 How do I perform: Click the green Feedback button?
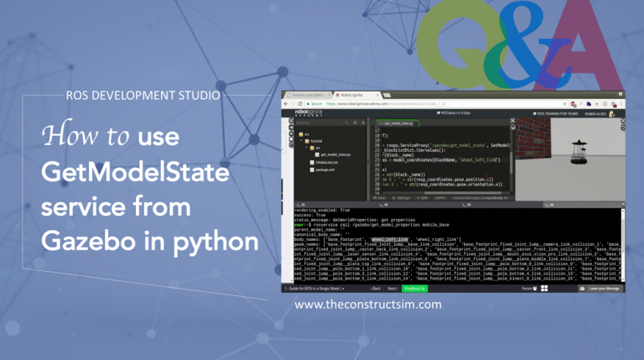click(414, 289)
